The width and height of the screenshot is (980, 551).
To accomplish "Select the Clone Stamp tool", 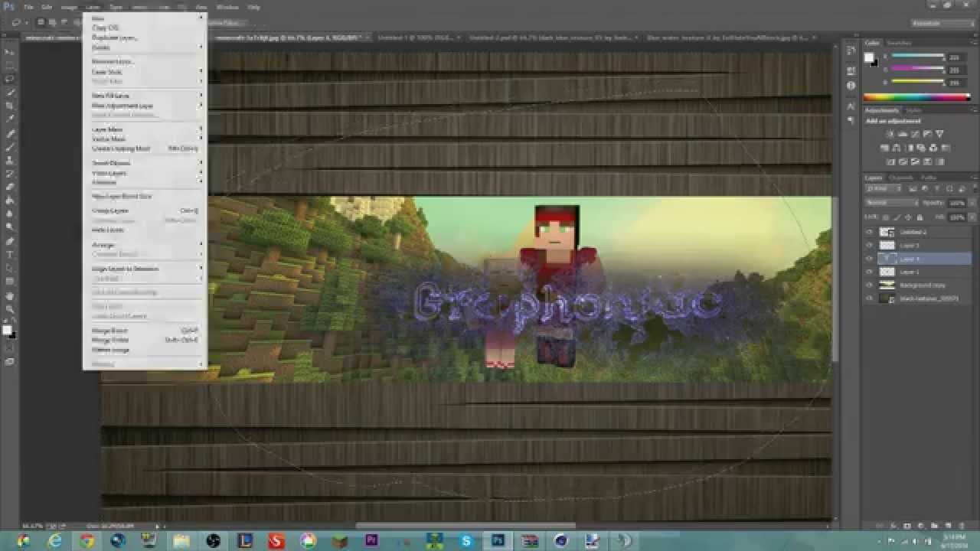I will coord(10,159).
